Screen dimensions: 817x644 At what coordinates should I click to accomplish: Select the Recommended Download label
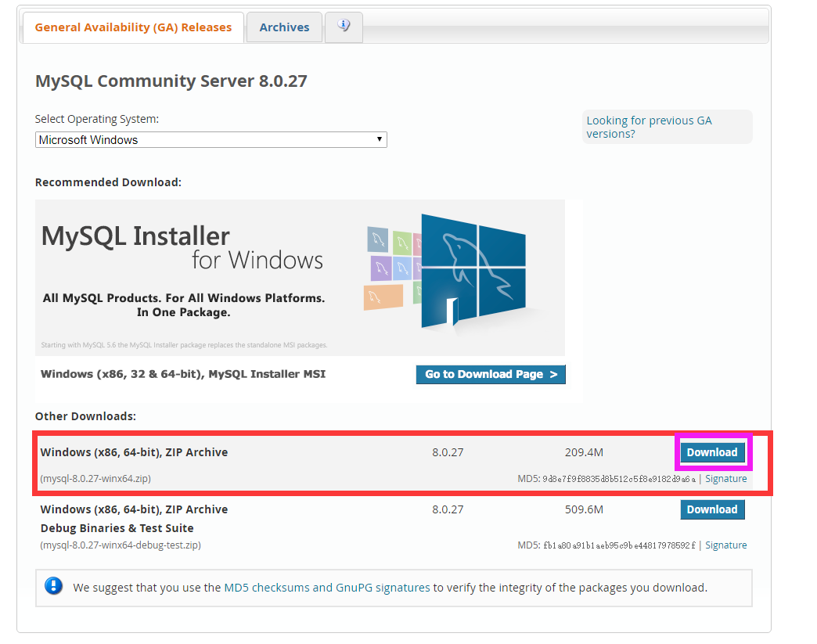(x=108, y=182)
